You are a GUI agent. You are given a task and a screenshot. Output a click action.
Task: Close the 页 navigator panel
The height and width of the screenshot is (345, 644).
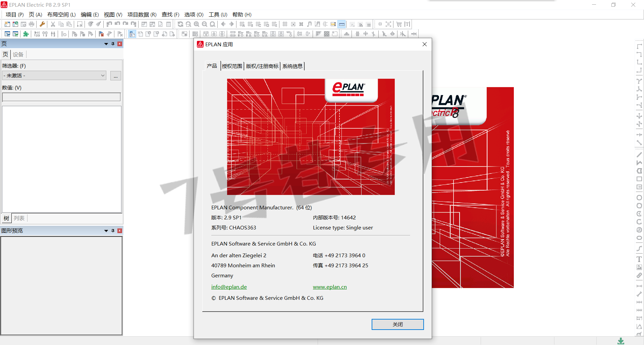click(x=120, y=44)
